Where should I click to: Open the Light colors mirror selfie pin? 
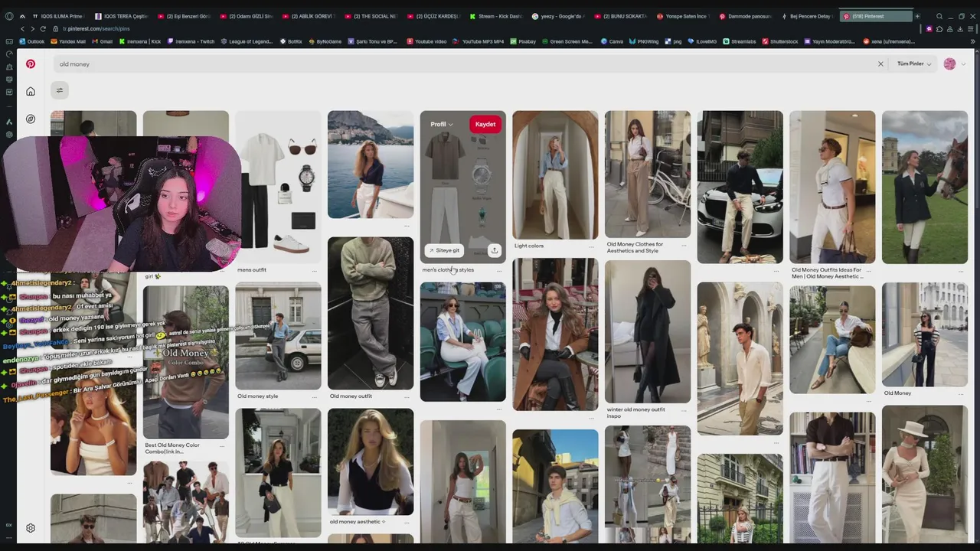point(555,175)
